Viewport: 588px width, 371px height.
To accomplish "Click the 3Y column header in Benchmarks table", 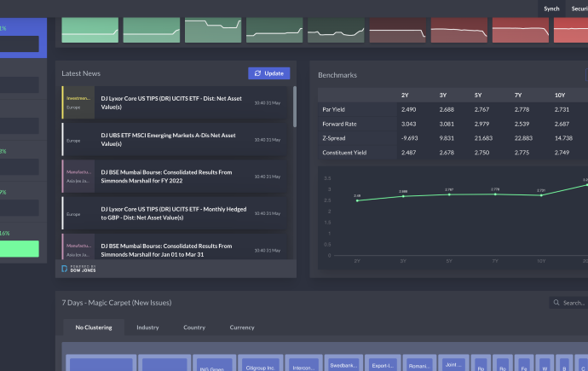I will click(443, 96).
